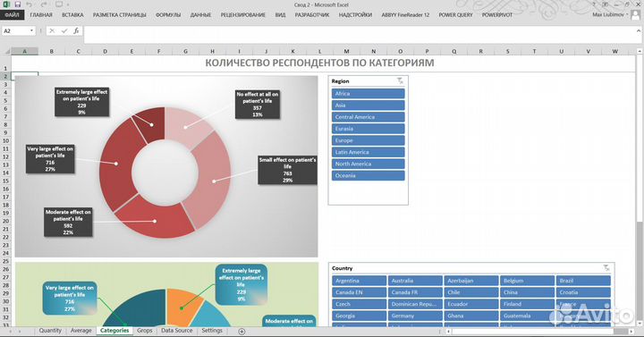Add a new sheet with plus icon
Viewport: 644px width, 337px height.
coord(241,332)
